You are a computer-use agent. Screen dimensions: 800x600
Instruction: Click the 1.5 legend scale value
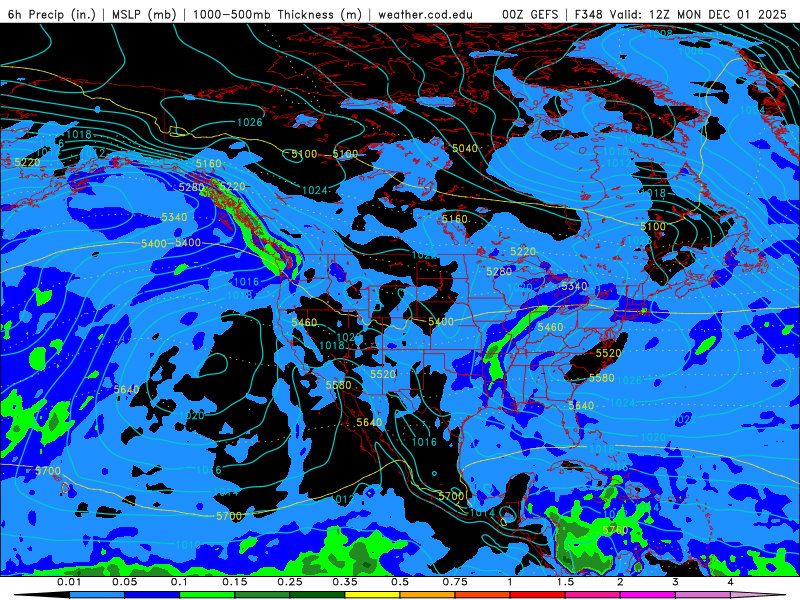pos(565,582)
